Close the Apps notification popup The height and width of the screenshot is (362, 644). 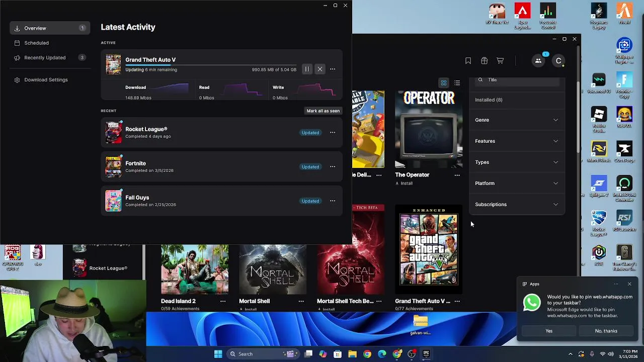629,284
